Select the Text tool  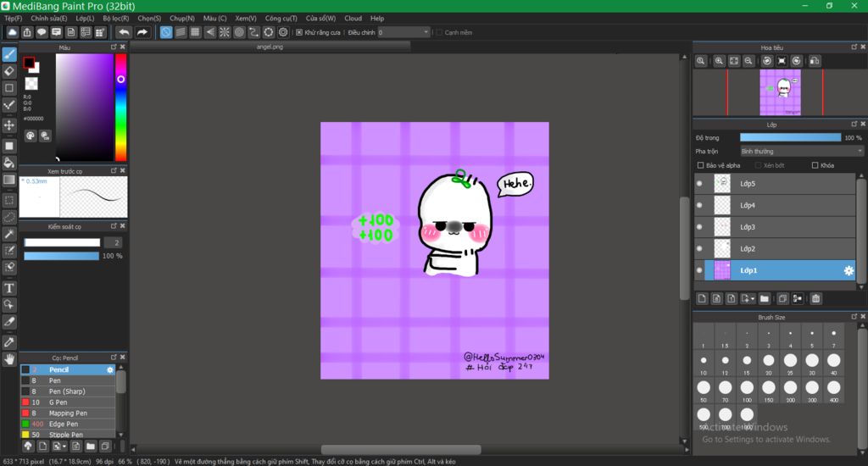pos(8,288)
